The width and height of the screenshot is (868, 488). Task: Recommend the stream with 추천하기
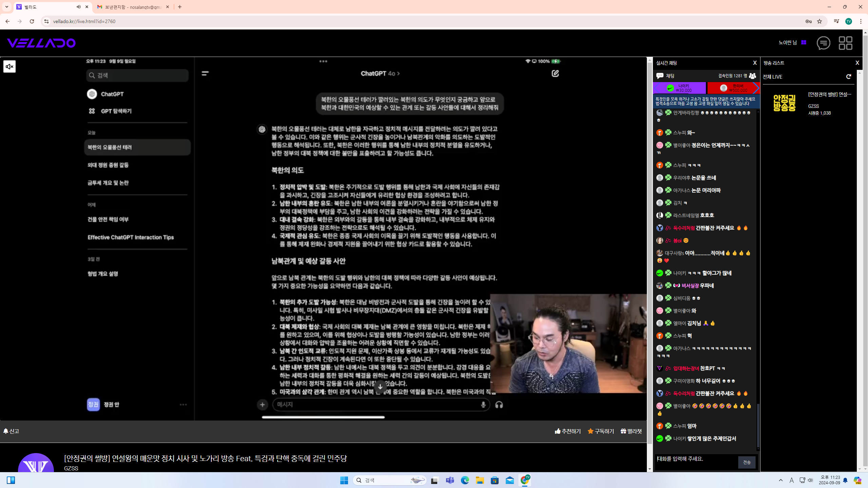568,431
